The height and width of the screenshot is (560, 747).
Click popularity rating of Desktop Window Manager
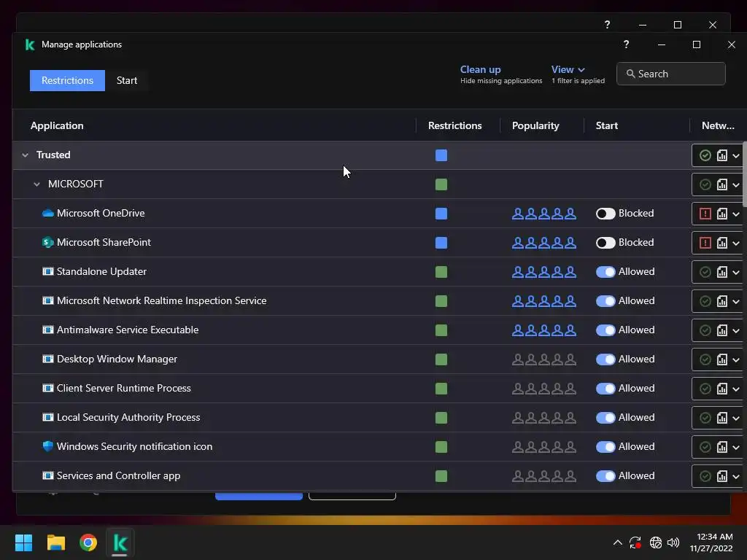click(x=543, y=359)
